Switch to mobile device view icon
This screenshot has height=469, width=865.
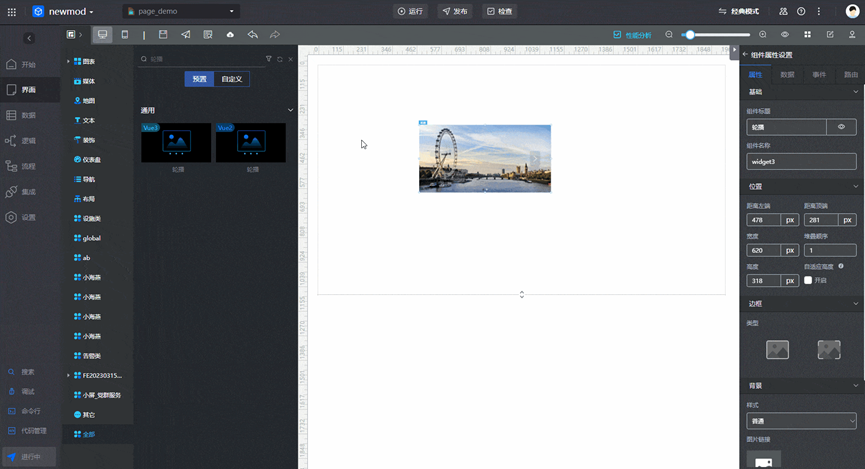point(125,35)
